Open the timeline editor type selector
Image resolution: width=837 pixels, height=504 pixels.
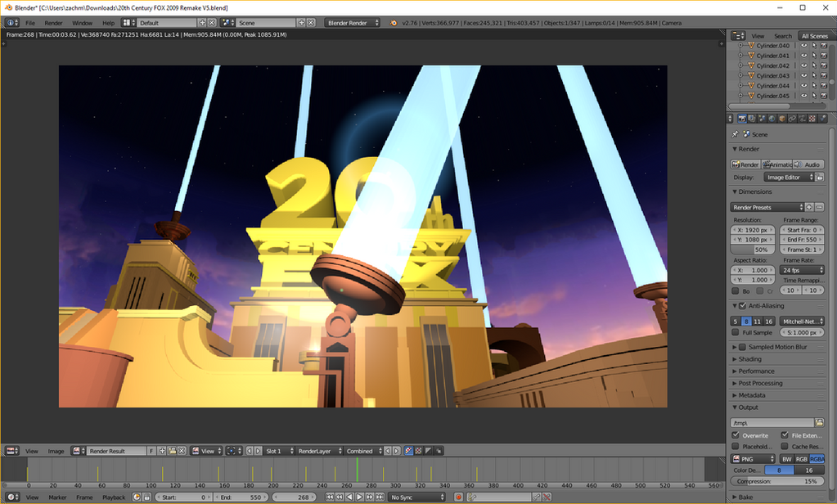(11, 497)
